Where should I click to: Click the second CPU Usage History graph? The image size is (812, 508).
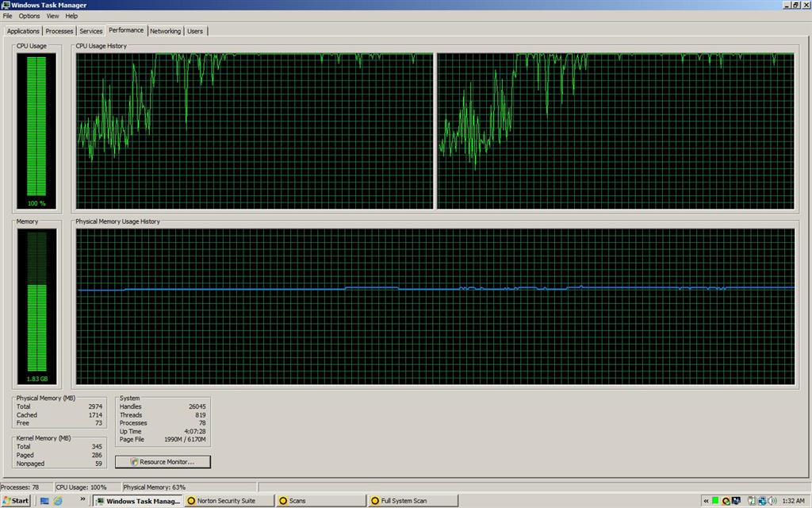[x=615, y=131]
